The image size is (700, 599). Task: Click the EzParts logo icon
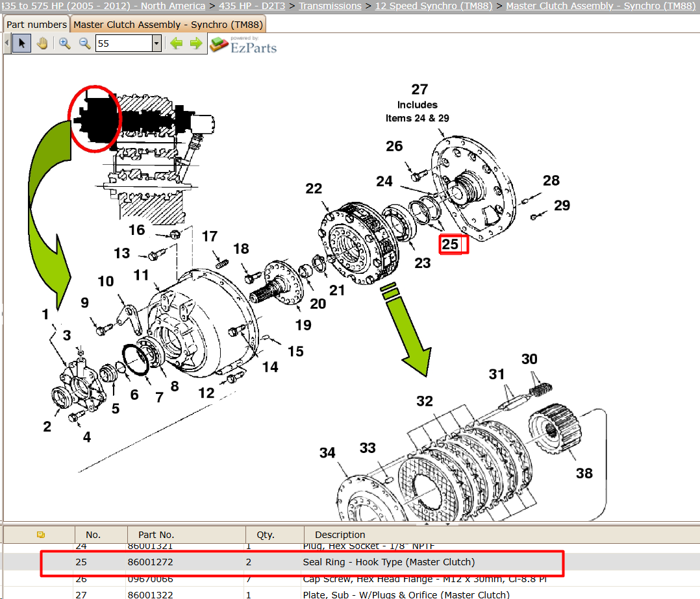[219, 44]
